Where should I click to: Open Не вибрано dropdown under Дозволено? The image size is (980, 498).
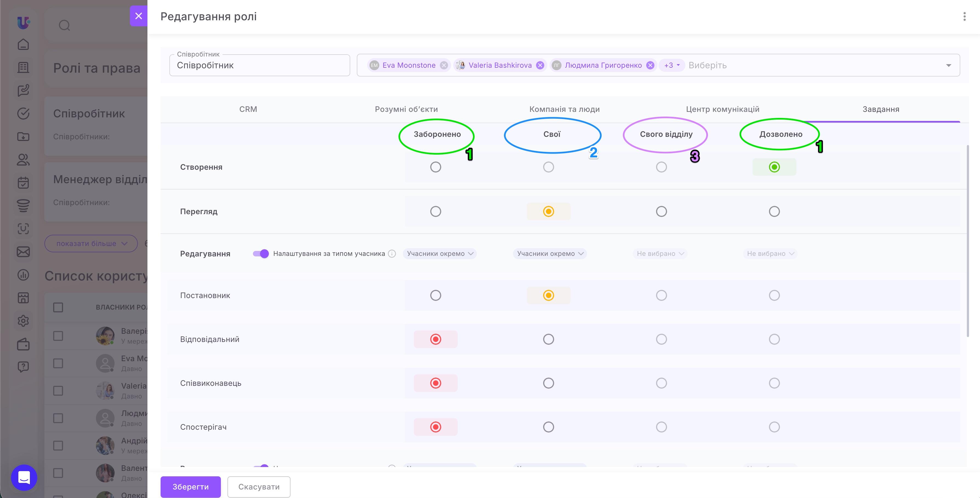point(770,254)
